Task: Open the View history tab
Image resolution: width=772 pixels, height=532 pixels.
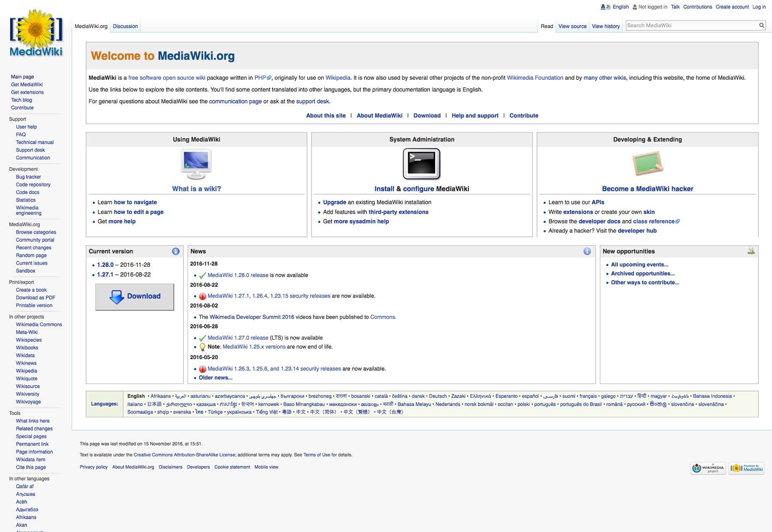Action: coord(606,26)
